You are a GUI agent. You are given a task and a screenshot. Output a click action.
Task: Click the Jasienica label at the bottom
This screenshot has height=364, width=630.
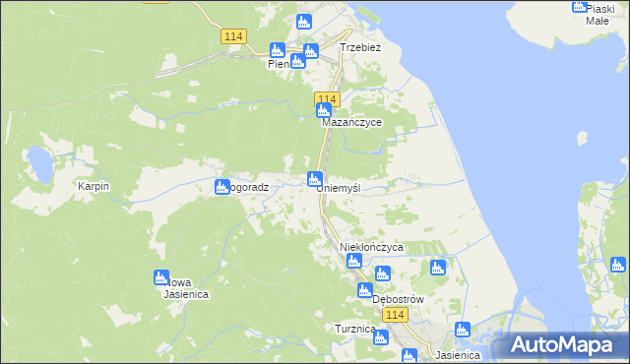[x=458, y=355]
